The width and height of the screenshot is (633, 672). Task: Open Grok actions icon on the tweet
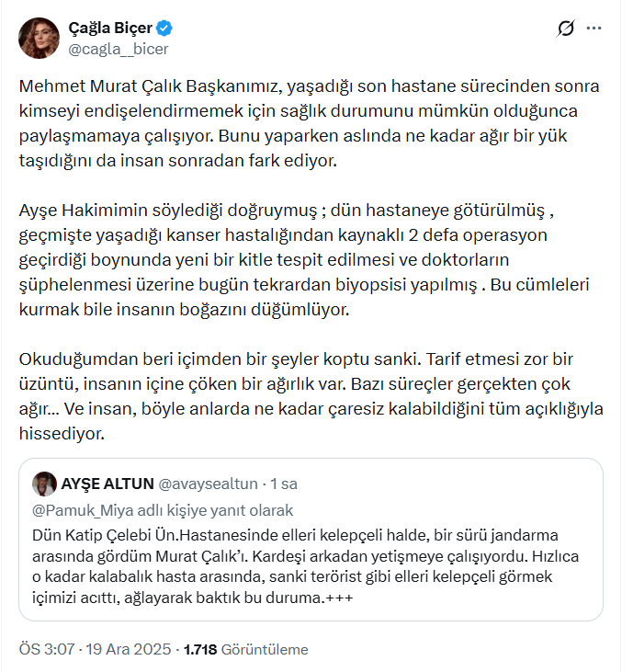[x=567, y=29]
